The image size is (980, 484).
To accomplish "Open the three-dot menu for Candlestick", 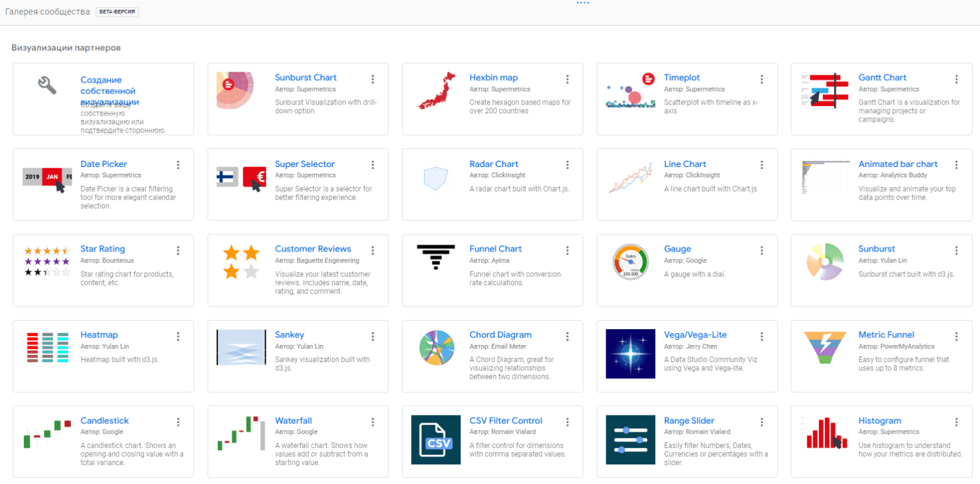I will tap(178, 422).
